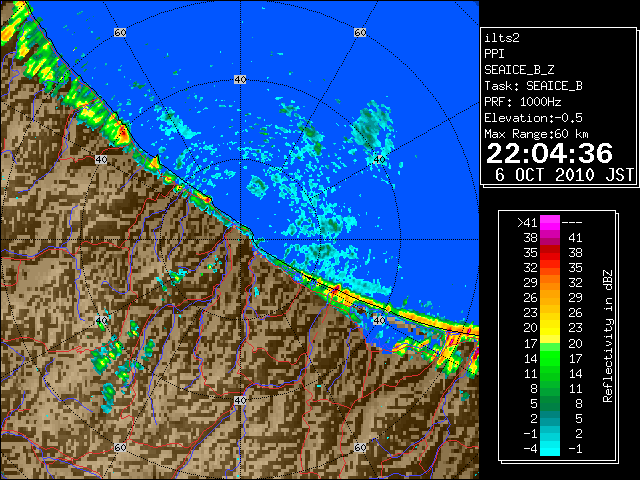
Task: Click the "60" range label south-southwest over land
Action: [x=120, y=447]
